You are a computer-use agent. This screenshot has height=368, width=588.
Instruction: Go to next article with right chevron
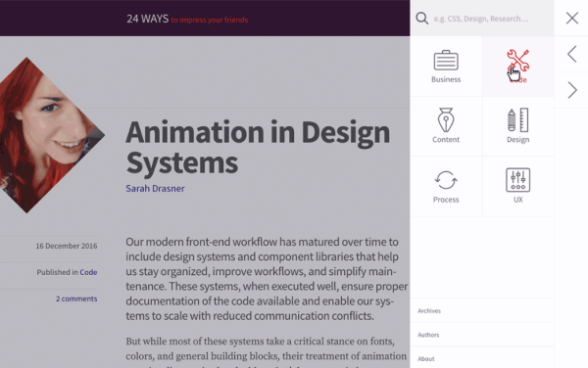[572, 90]
